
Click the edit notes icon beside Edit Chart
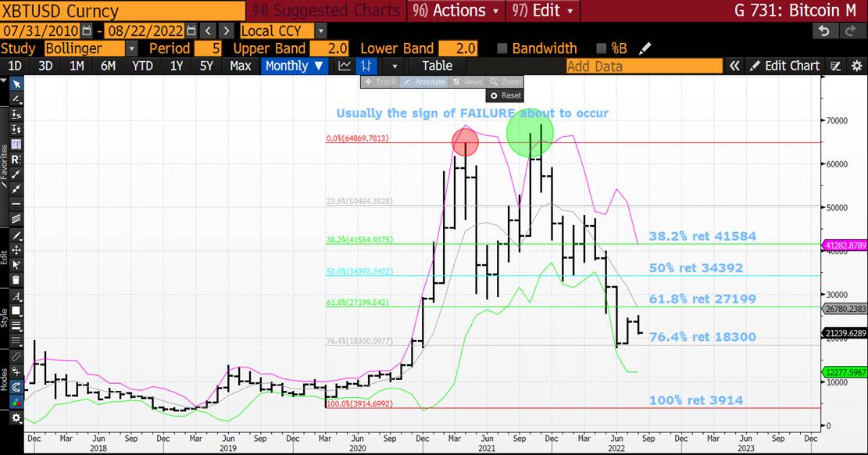click(836, 66)
